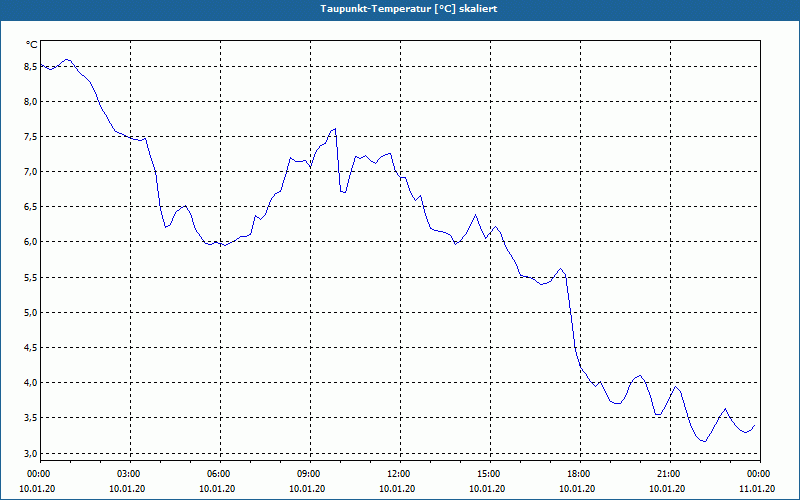
Task: Click the '03:00' time label
Action: coord(128,474)
